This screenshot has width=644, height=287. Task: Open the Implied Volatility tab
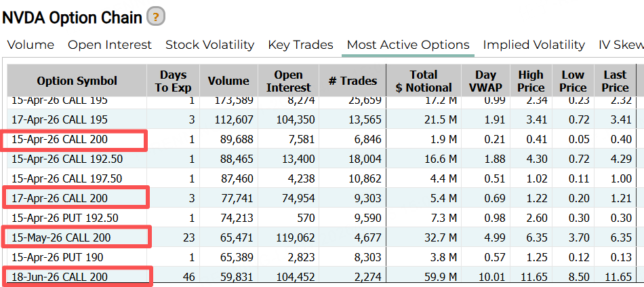534,45
